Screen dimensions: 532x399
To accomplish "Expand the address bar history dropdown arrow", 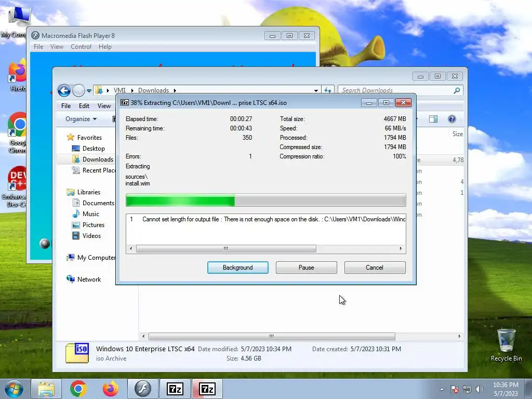I will 316,90.
